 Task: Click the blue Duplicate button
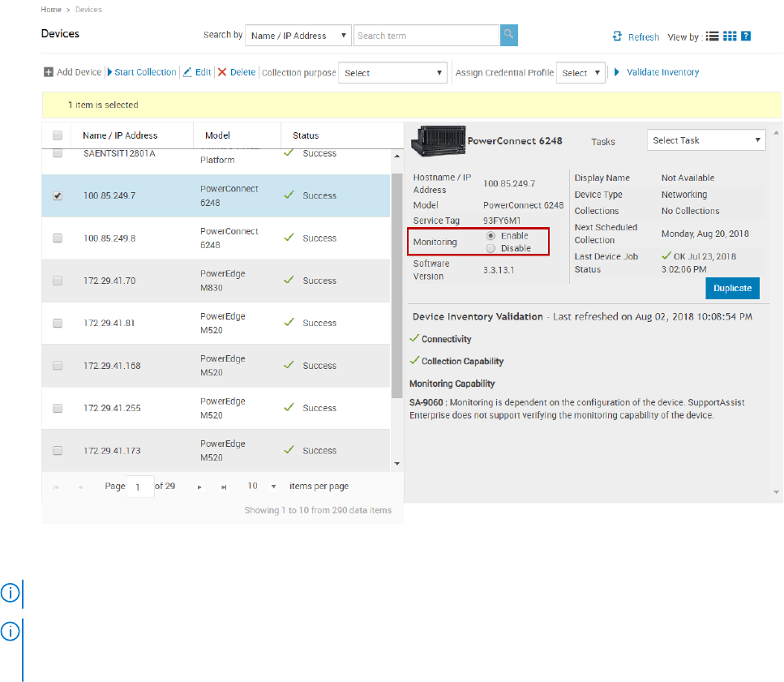(x=732, y=288)
